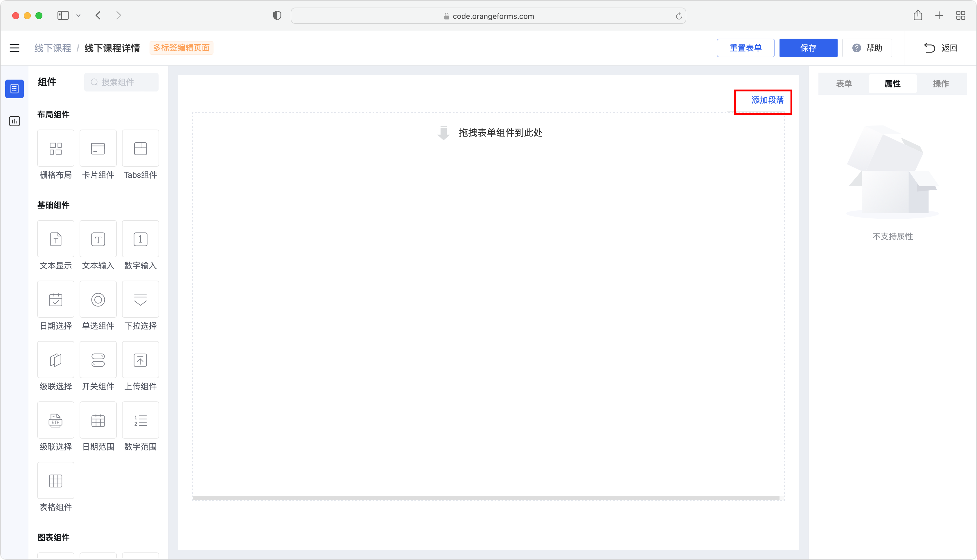Expand the sidebar dropdown chevron in Safari
The height and width of the screenshot is (560, 977).
point(78,16)
